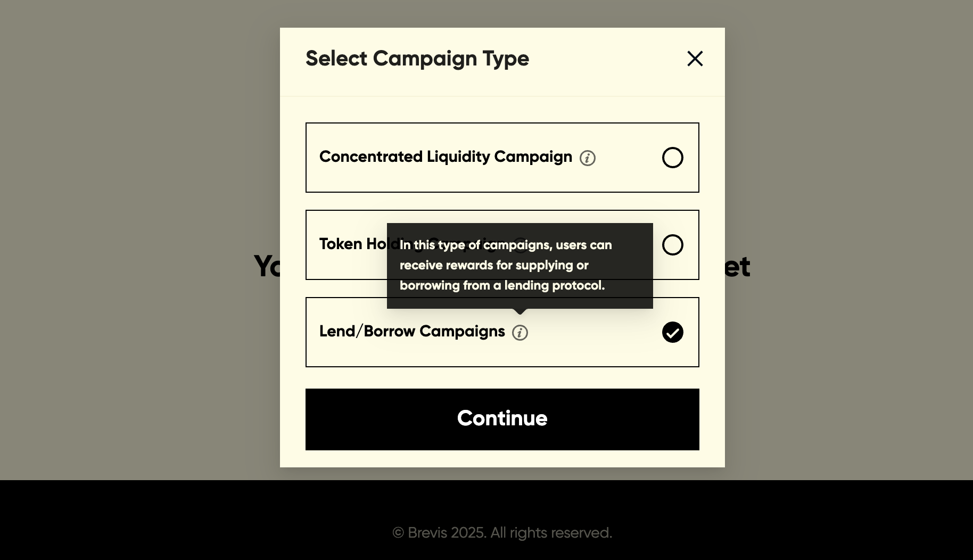973x560 pixels.
Task: Select the Concentrated Liquidity Campaign radio button
Action: [x=672, y=158]
